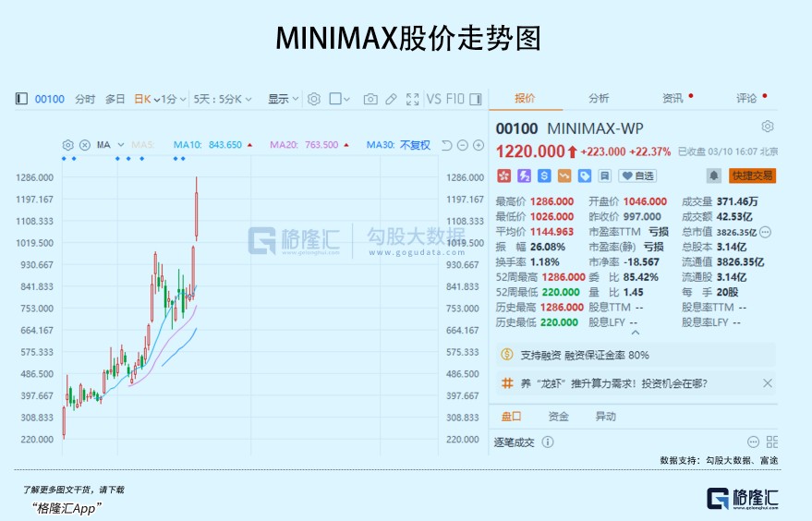The width and height of the screenshot is (812, 521).
Task: Open the 日K period dropdown
Action: (143, 99)
